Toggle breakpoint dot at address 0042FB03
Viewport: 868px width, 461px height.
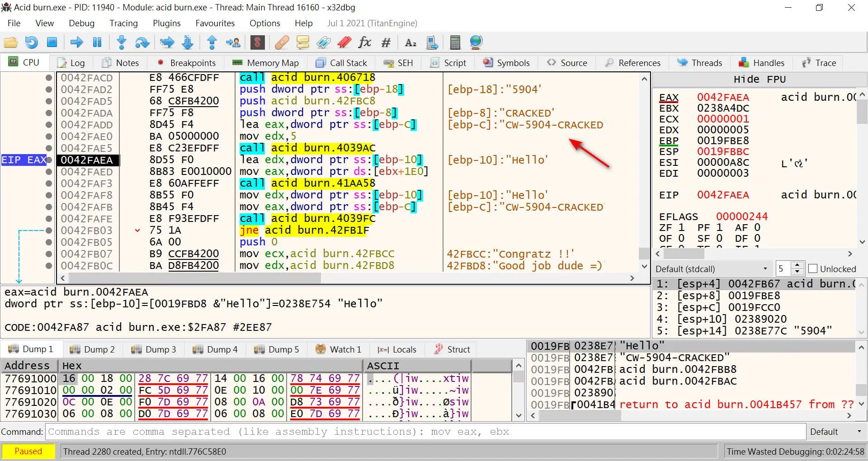[x=49, y=230]
